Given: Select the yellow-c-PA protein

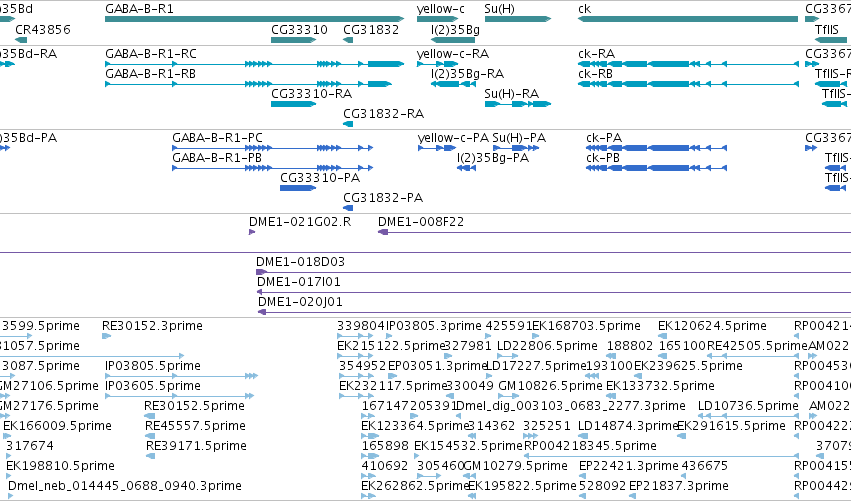Looking at the screenshot, I should pyautogui.click(x=437, y=148).
